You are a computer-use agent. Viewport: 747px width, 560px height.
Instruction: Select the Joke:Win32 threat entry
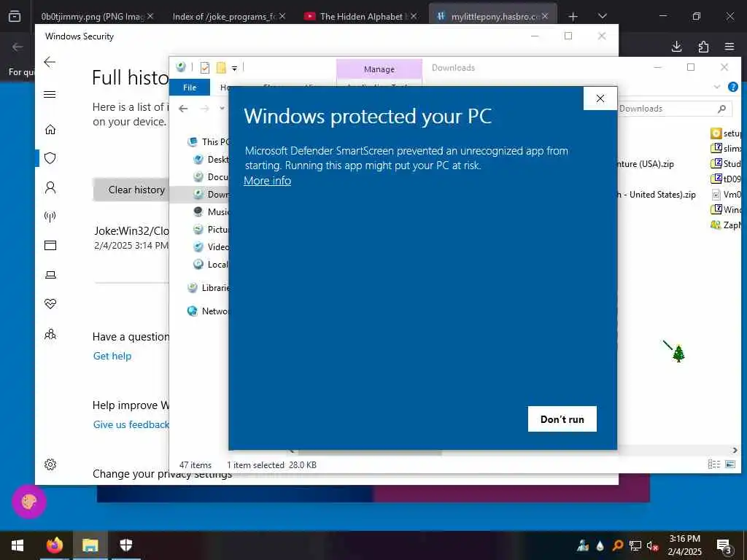131,238
